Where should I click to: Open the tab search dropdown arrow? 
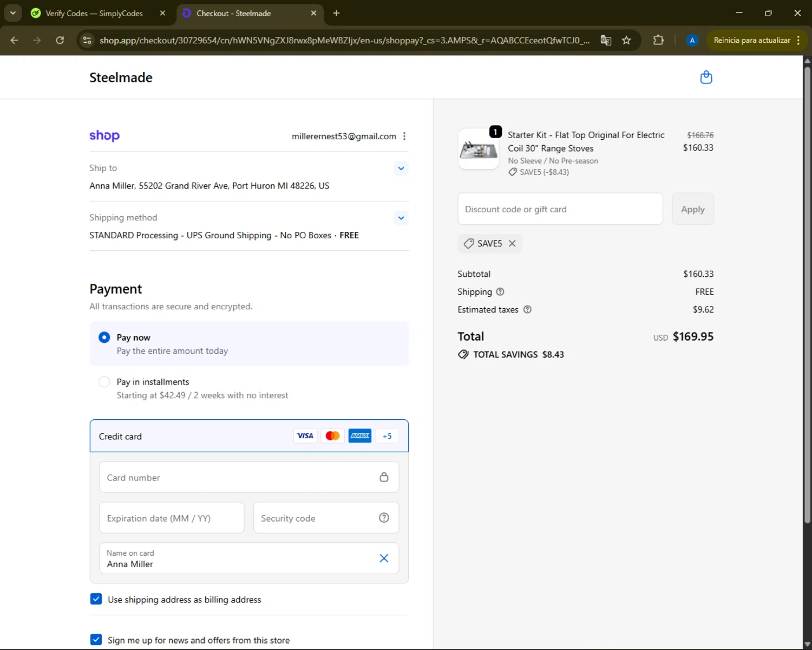[12, 13]
